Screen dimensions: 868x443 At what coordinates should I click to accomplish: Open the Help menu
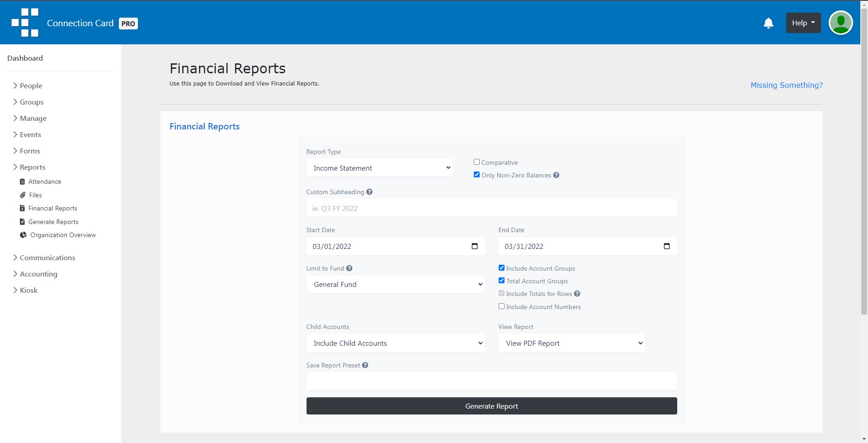(803, 22)
